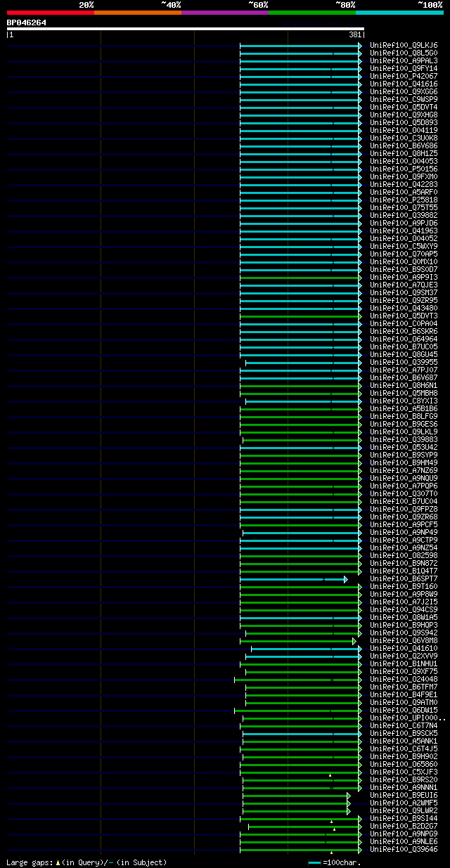The image size is (450, 868).
Task: Select the UniRef100_B6V686 label
Action: [405, 145]
